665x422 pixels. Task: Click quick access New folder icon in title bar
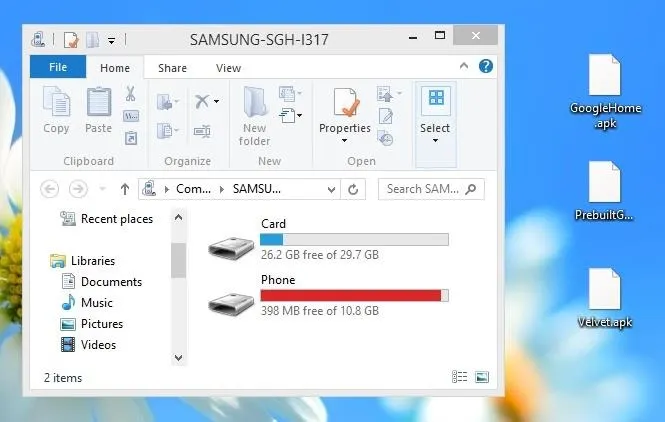click(x=92, y=40)
